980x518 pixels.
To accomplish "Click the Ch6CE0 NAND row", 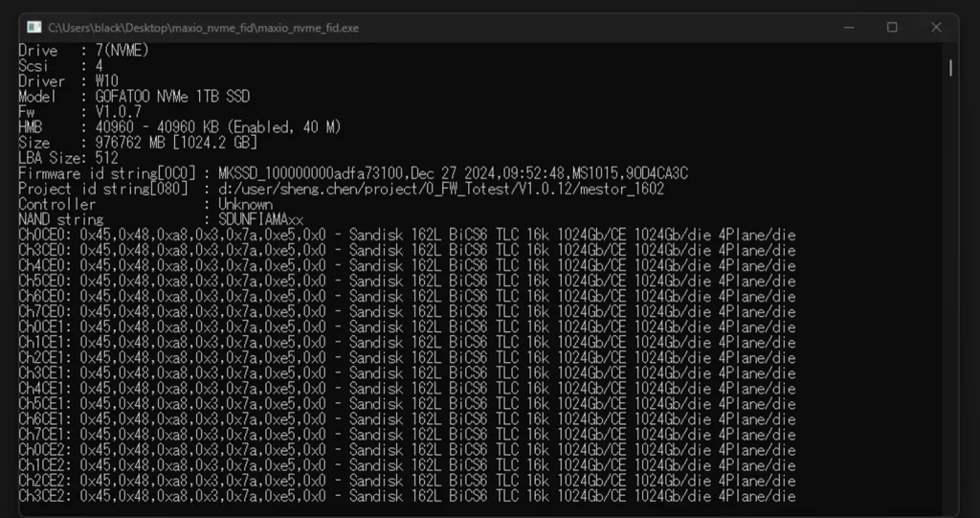I will [x=407, y=297].
